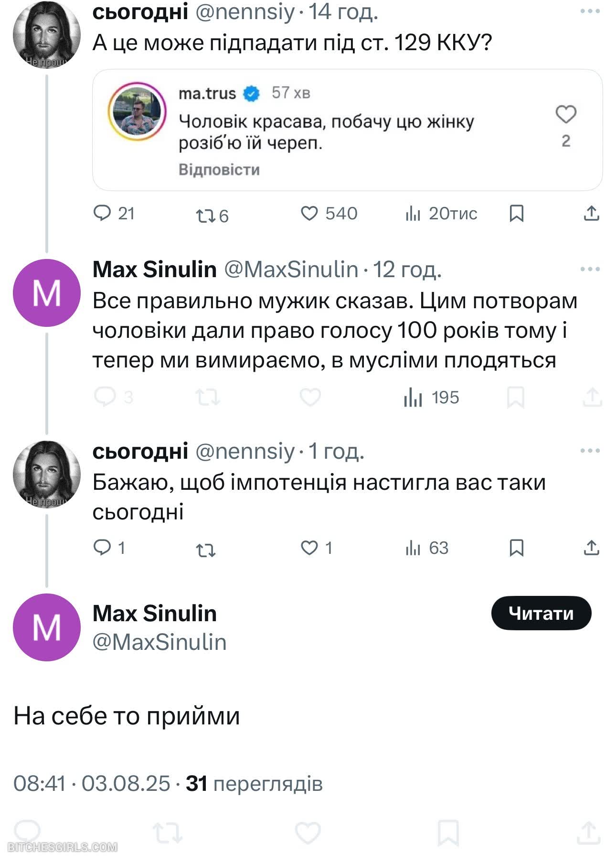Share the сьогодні 1 год. reply
Viewport: 616px width, 863px height.
click(x=591, y=548)
